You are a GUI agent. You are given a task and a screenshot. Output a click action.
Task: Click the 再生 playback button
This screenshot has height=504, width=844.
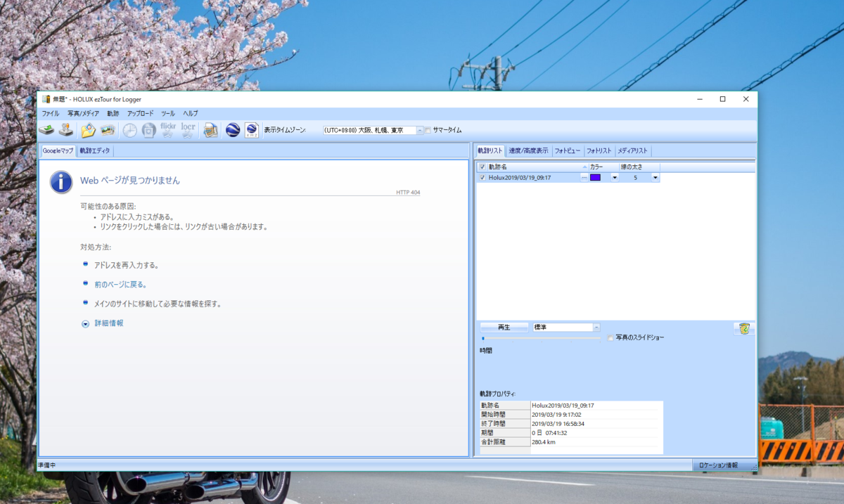point(503,326)
